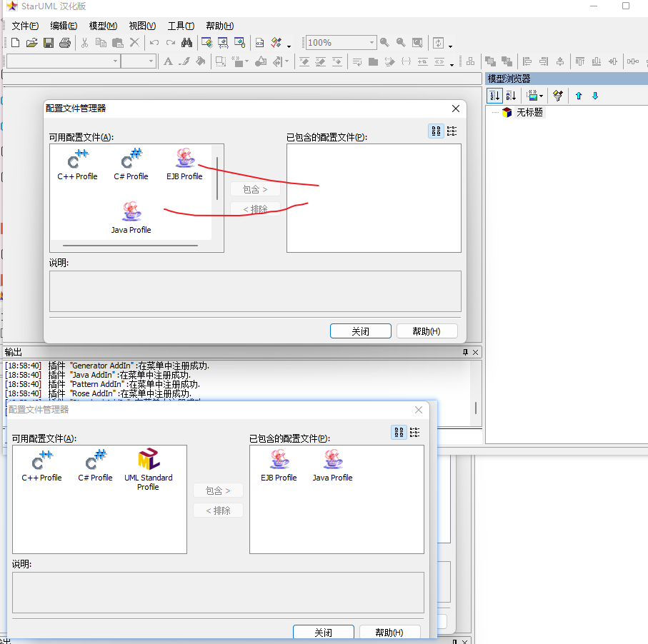Toggle list view in lower dialog

pyautogui.click(x=414, y=432)
